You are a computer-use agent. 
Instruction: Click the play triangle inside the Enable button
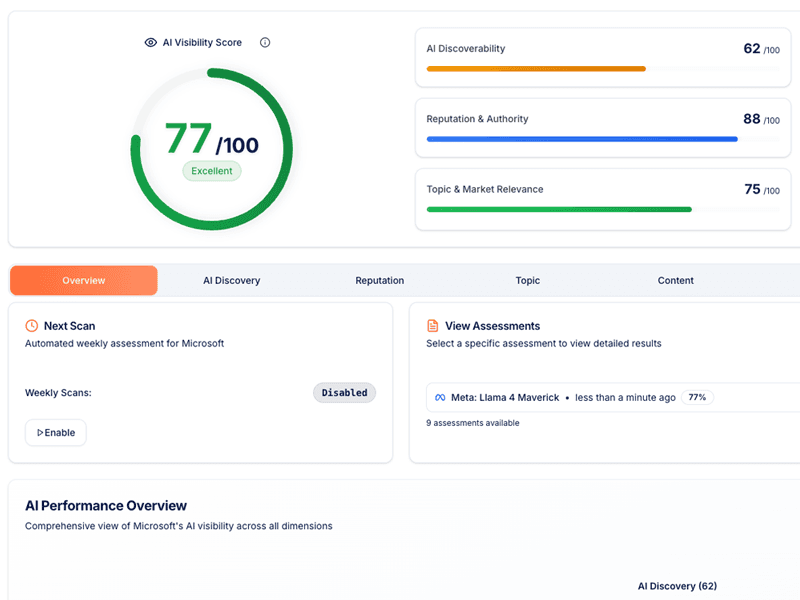41,432
